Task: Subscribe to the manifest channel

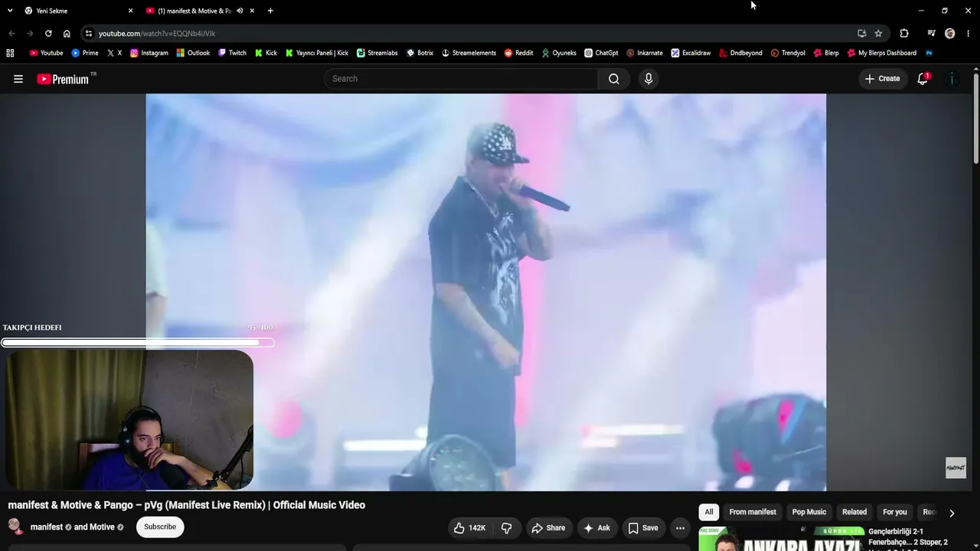Action: [160, 527]
